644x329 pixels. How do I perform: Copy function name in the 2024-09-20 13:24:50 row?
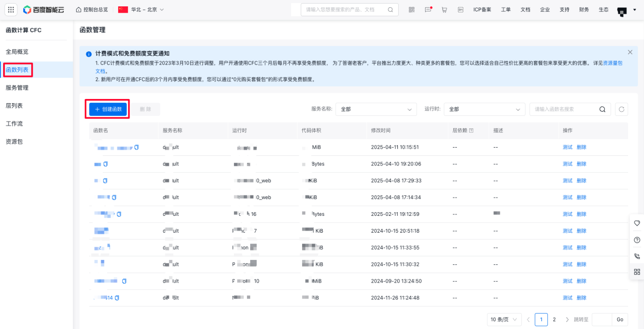pyautogui.click(x=124, y=281)
